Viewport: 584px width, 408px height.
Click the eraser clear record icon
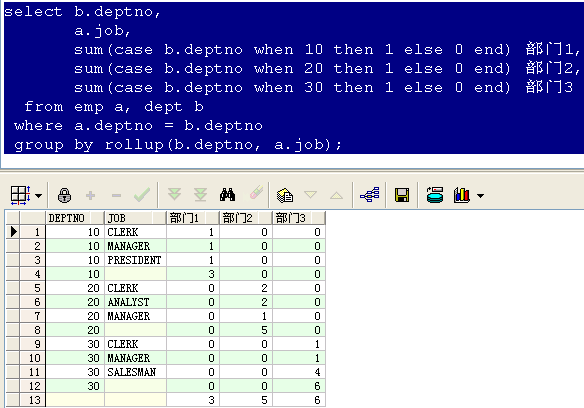coord(256,193)
